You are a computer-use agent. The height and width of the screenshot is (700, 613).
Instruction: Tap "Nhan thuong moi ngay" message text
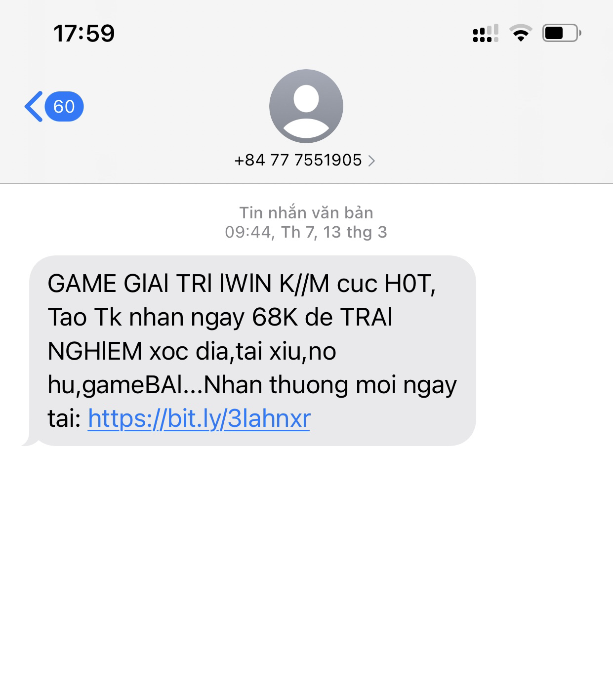click(x=330, y=385)
